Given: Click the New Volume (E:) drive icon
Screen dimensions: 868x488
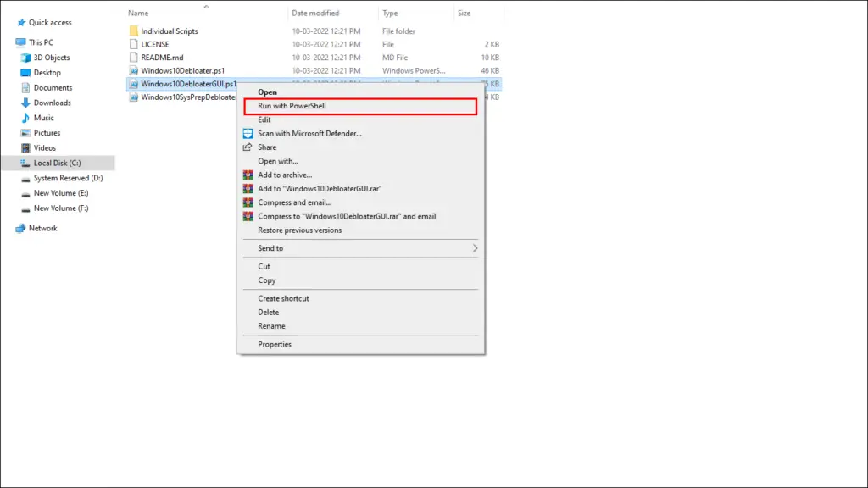Looking at the screenshot, I should (x=25, y=194).
